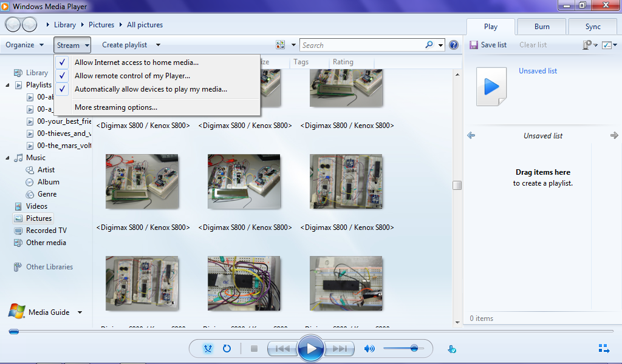Open the Help question mark icon

point(454,45)
